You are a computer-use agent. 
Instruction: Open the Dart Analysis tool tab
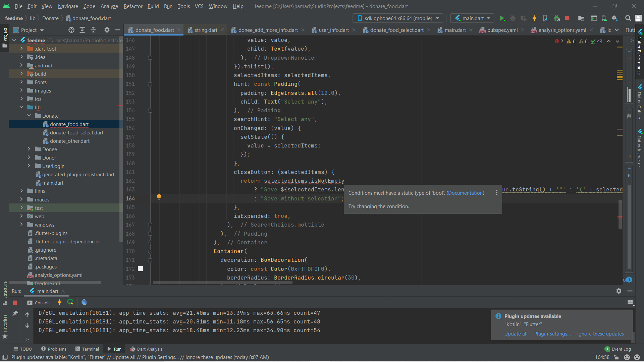point(146,349)
